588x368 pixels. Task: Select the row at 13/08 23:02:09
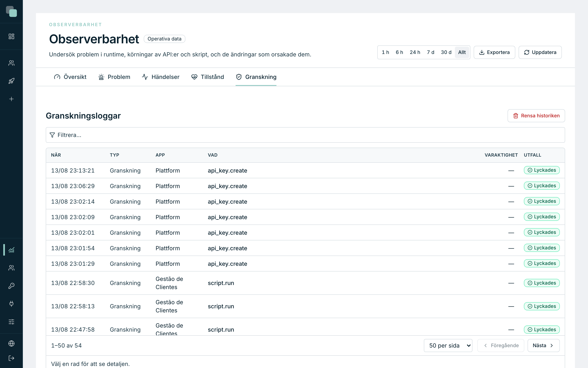305,217
